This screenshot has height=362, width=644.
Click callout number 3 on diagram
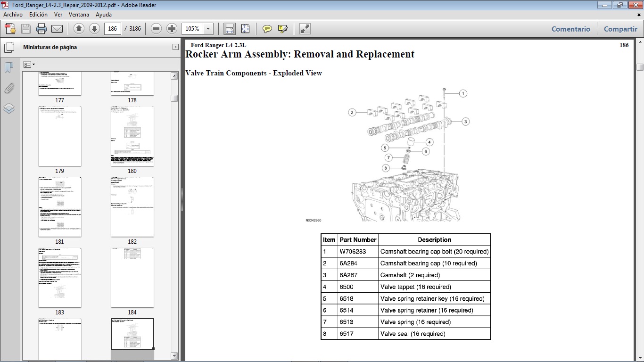point(465,122)
